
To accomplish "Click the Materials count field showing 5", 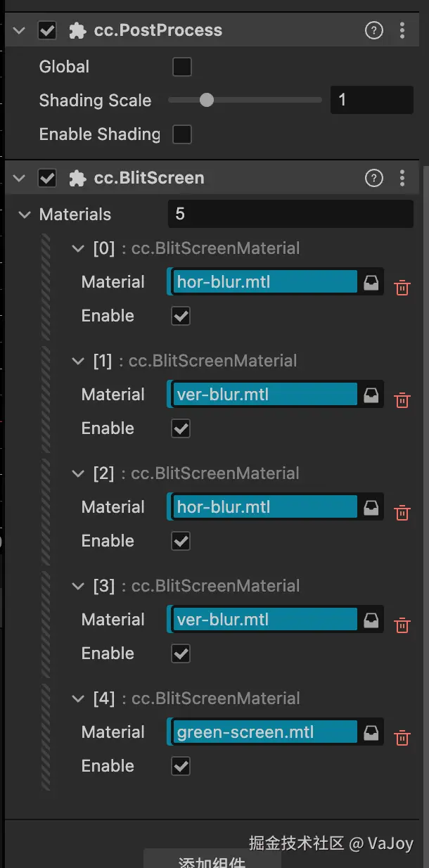I will (x=290, y=214).
